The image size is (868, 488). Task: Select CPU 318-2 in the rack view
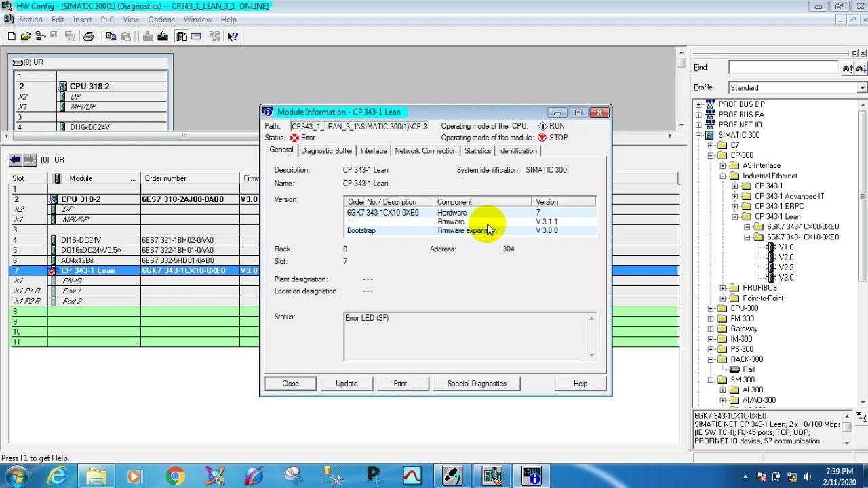(90, 87)
